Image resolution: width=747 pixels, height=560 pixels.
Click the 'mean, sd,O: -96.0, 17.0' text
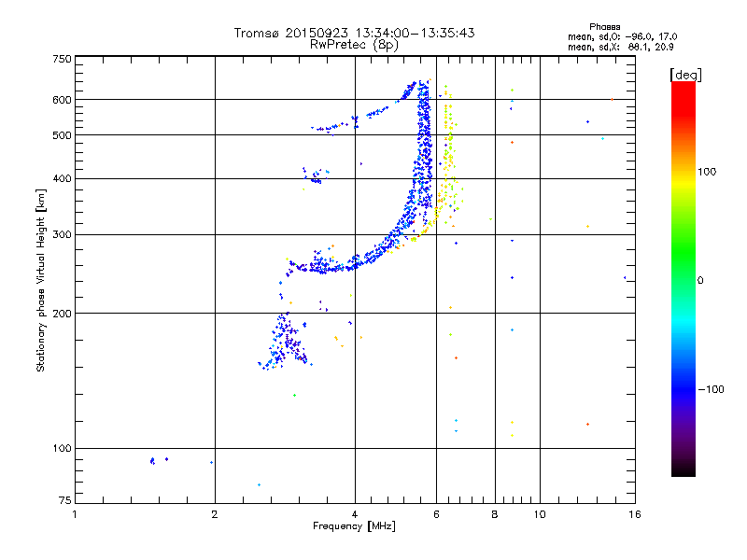click(x=622, y=36)
